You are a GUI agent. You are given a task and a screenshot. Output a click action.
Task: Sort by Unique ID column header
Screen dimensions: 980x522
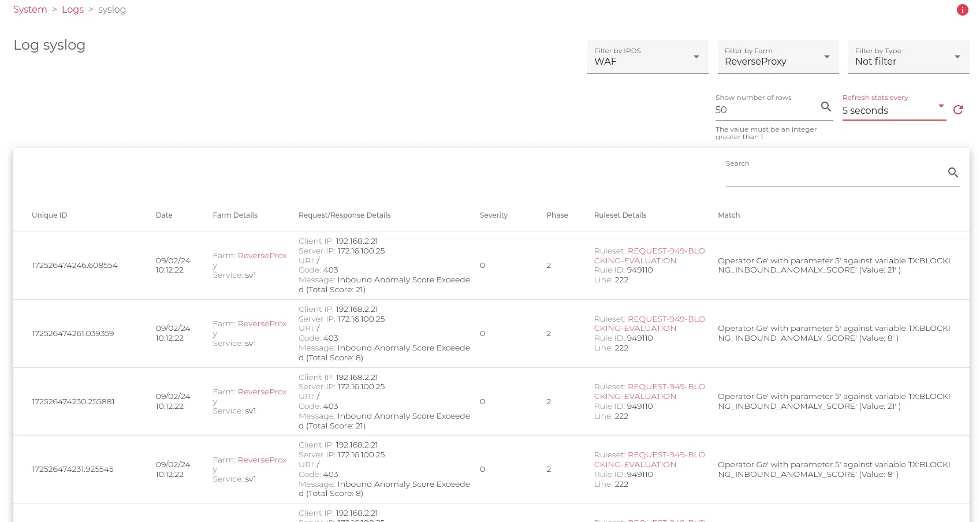point(50,215)
